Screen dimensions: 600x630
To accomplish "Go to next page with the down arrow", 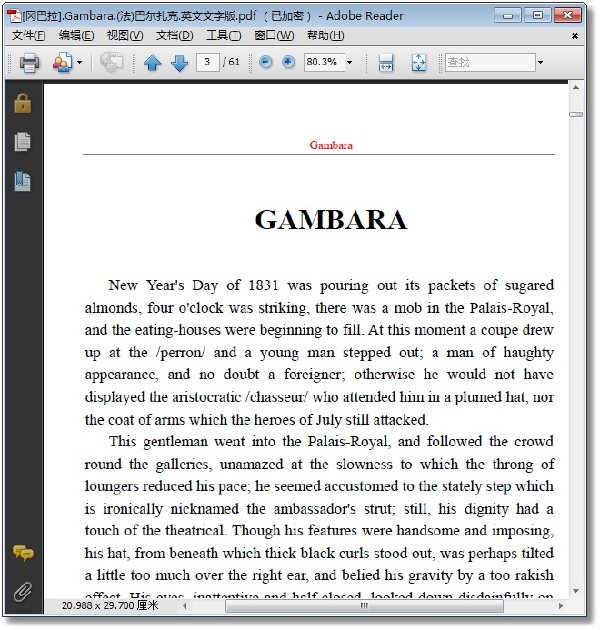I will [180, 63].
